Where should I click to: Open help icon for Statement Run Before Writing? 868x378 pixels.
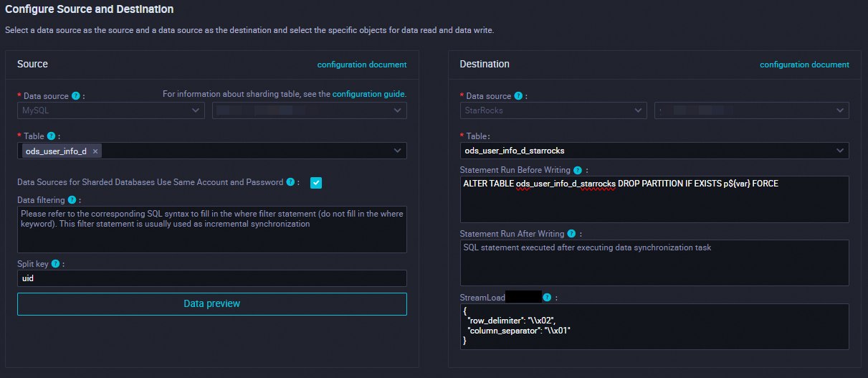click(578, 170)
